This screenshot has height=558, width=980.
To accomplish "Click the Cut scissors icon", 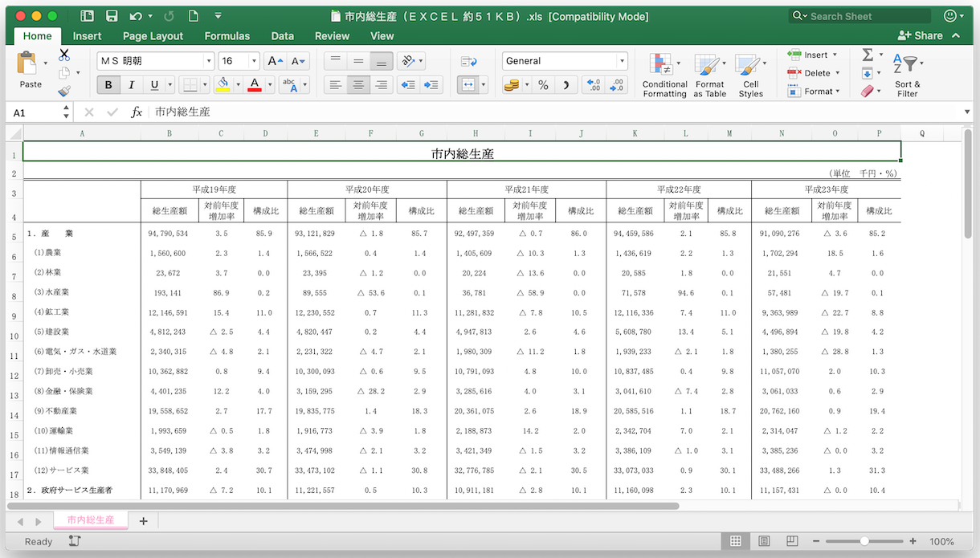I will 64,55.
